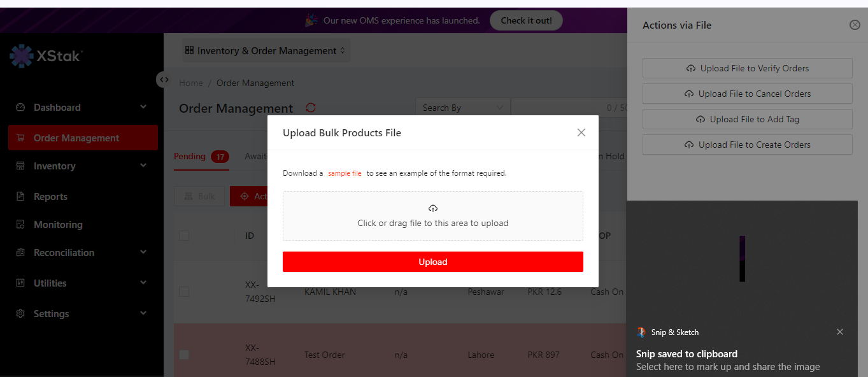Image resolution: width=868 pixels, height=377 pixels.
Task: Select checkbox for order XX-7488SH
Action: pyautogui.click(x=184, y=355)
